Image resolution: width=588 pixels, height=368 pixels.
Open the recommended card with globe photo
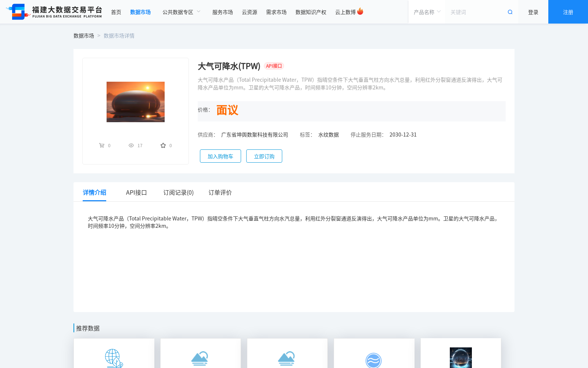point(461,353)
